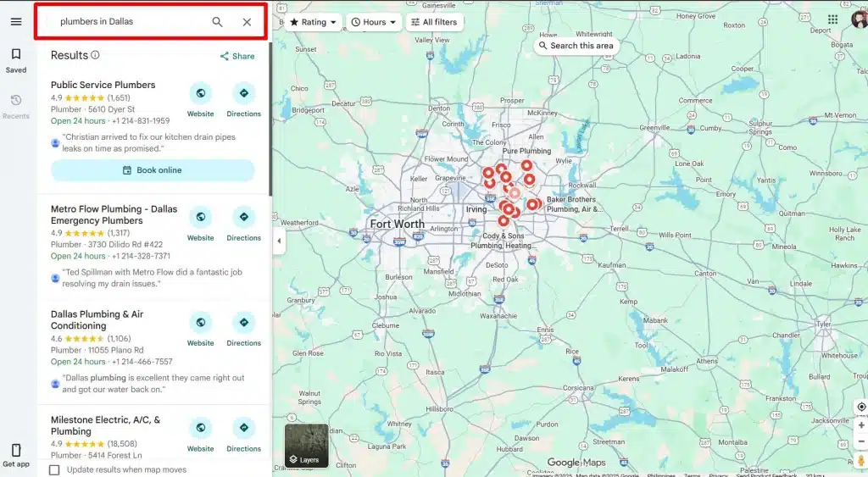This screenshot has height=477, width=868.
Task: Open Metro Flow Plumbing listing title
Action: [x=114, y=214]
